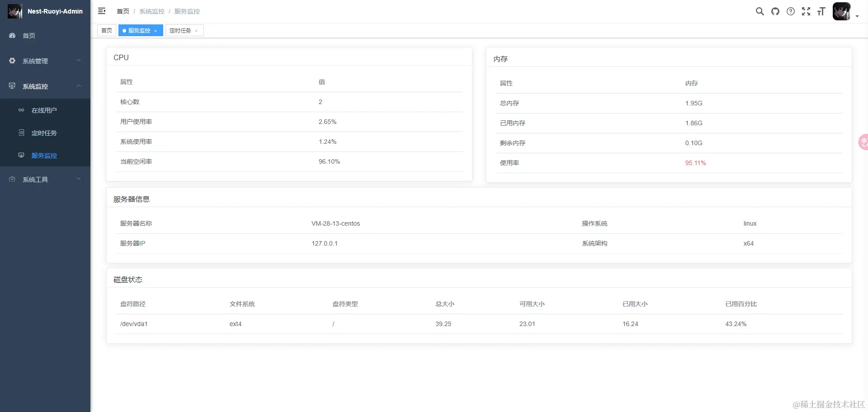Image resolution: width=868 pixels, height=412 pixels.
Task: Click the 在线用户 icon in sidebar
Action: tap(21, 110)
